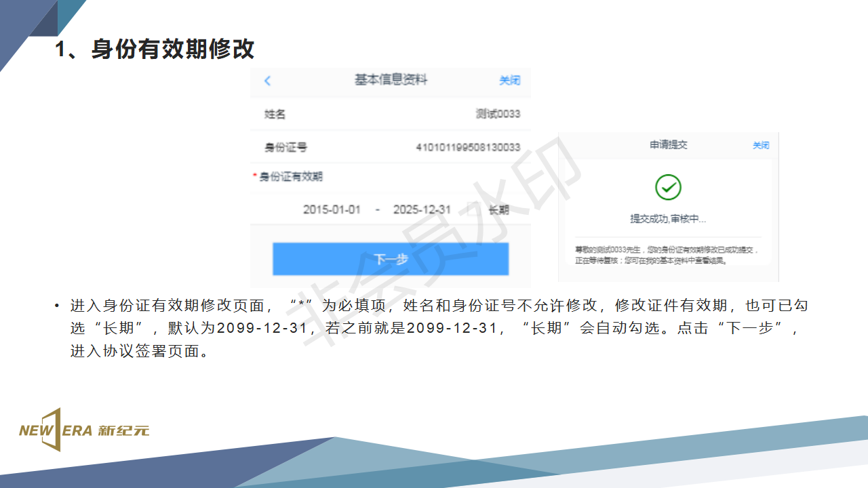Click the 申请提交 panel title
The width and height of the screenshot is (868, 488).
(669, 145)
